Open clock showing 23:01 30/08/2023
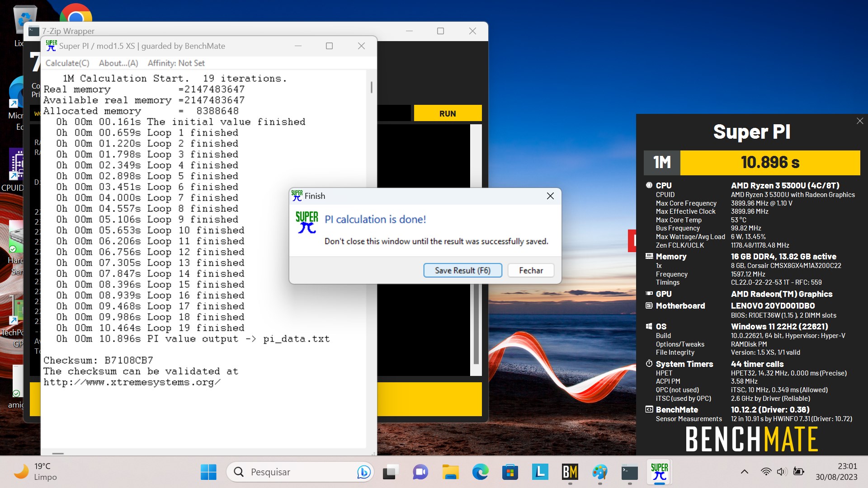Image resolution: width=868 pixels, height=488 pixels. pyautogui.click(x=836, y=472)
